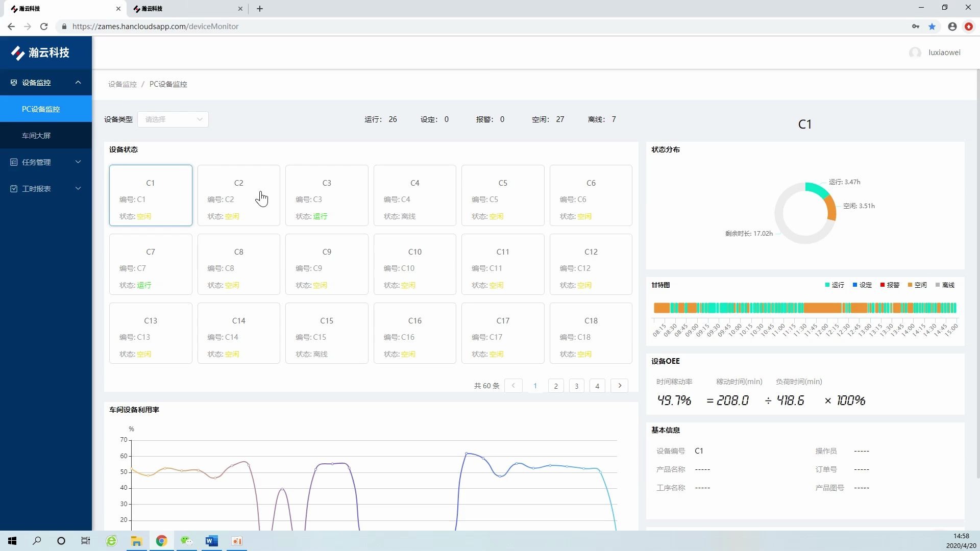980x551 pixels.
Task: Select device card C15
Action: pos(327,333)
